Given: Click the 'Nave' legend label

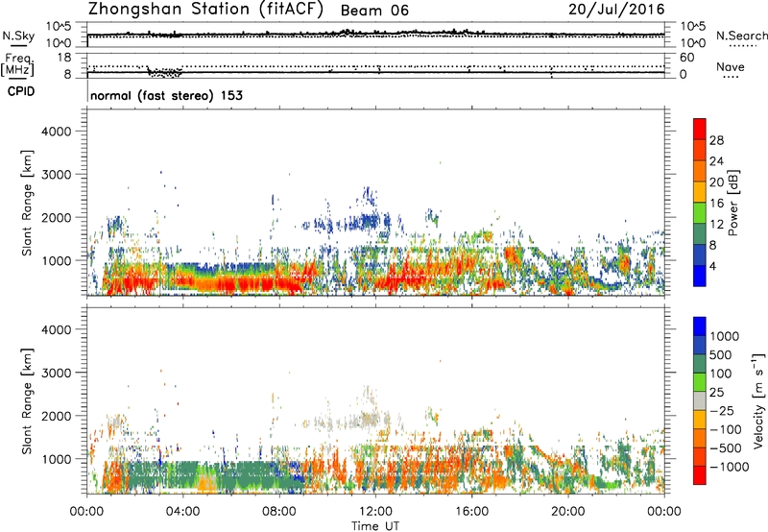Looking at the screenshot, I should coord(731,67).
